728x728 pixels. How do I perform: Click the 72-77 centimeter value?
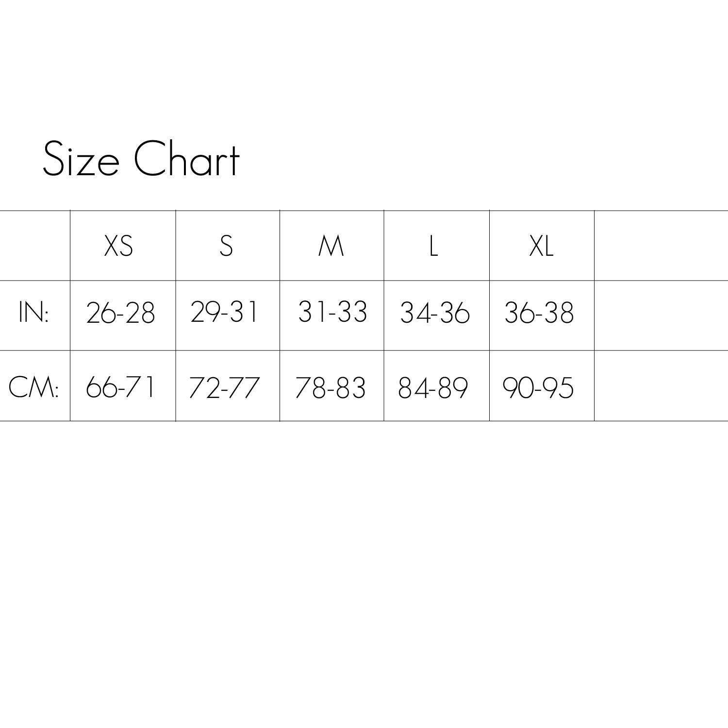[x=224, y=387]
